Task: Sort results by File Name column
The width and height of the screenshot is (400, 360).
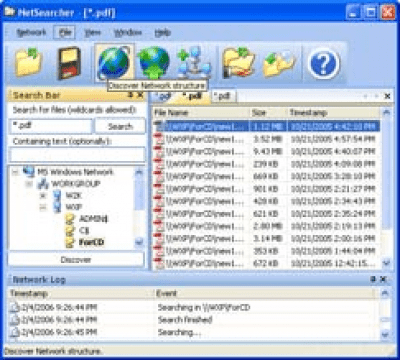Action: tap(201, 113)
